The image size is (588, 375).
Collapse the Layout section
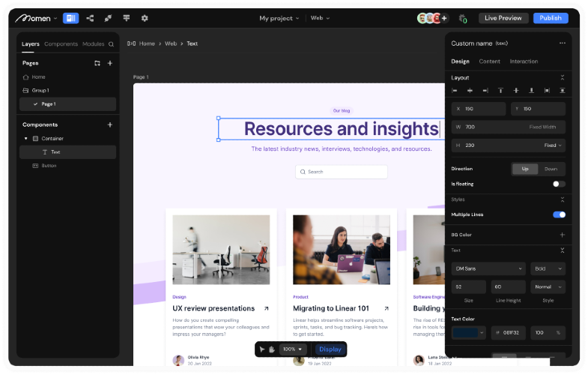pyautogui.click(x=562, y=78)
